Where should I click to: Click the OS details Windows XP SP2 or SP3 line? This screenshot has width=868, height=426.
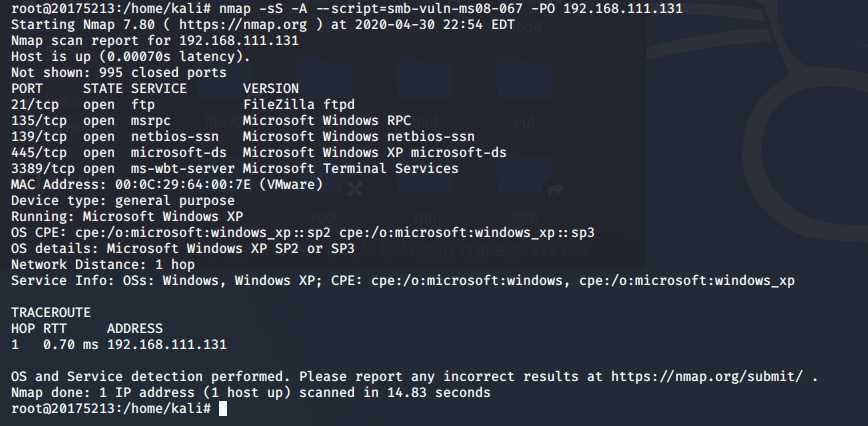[183, 249]
